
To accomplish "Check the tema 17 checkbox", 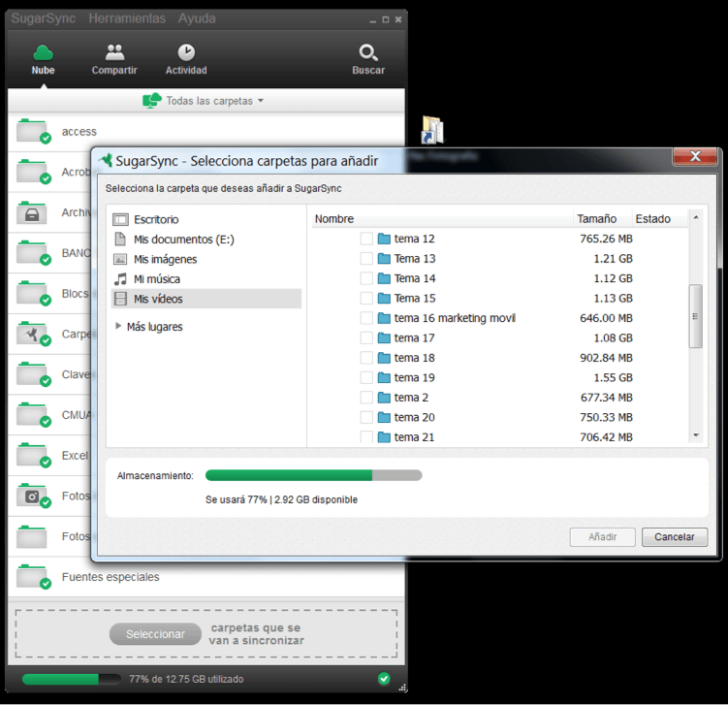I will [366, 338].
